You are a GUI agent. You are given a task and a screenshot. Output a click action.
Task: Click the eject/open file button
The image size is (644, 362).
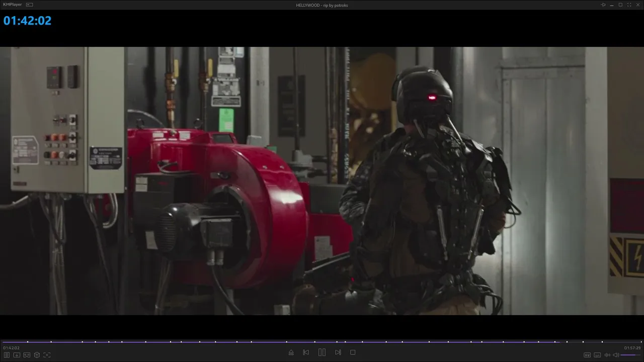click(x=291, y=352)
